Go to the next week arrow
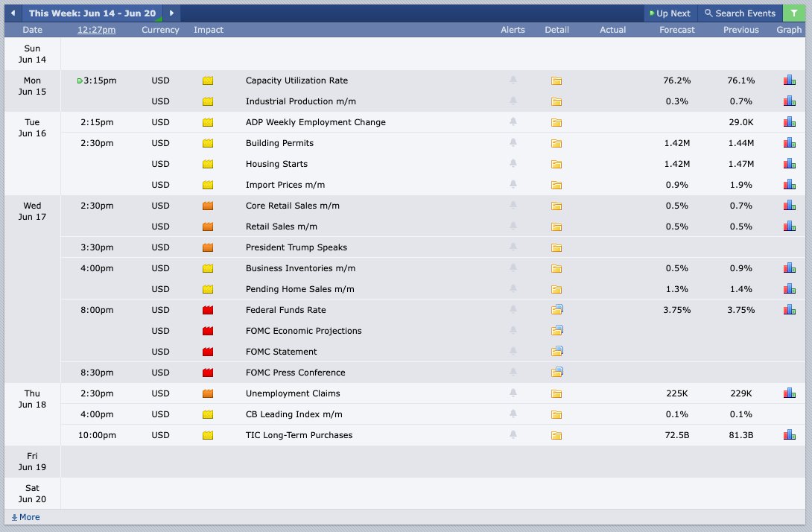This screenshot has height=532, width=812. [x=171, y=13]
